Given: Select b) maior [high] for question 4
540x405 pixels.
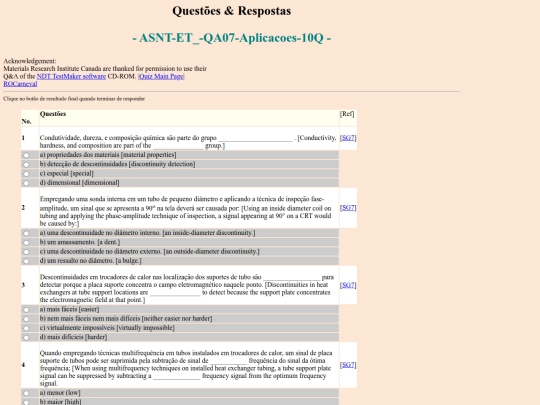Looking at the screenshot, I should [x=26, y=402].
